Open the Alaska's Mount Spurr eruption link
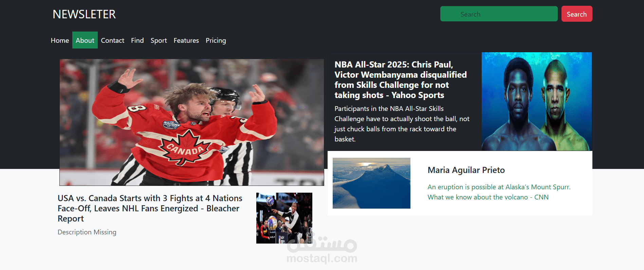This screenshot has height=270, width=644. [x=499, y=192]
